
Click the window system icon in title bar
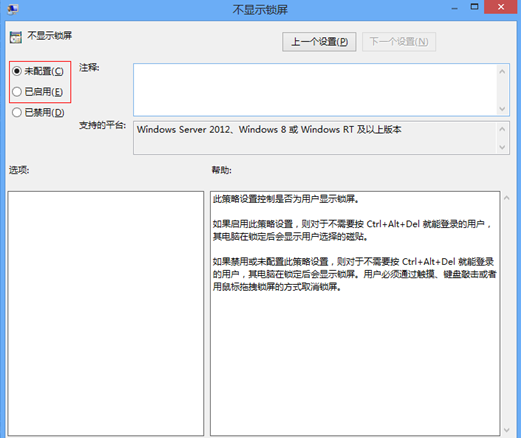13,9
